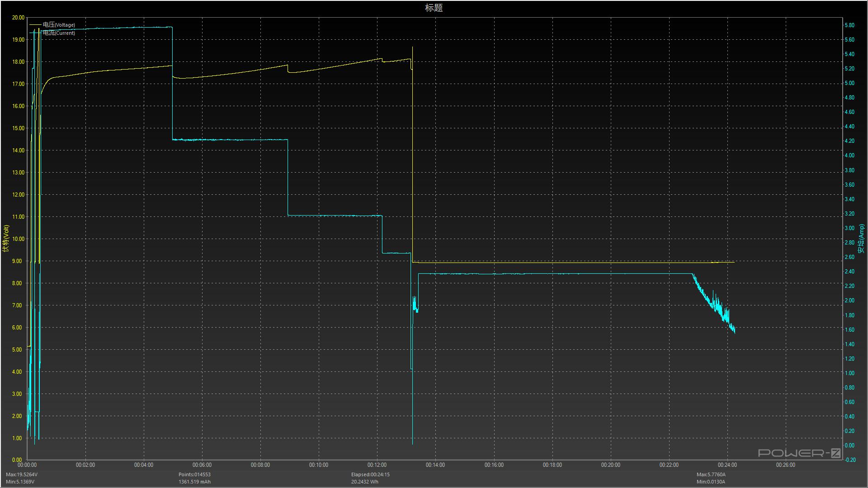Click the 20.2432 Wh energy readout

click(364, 482)
